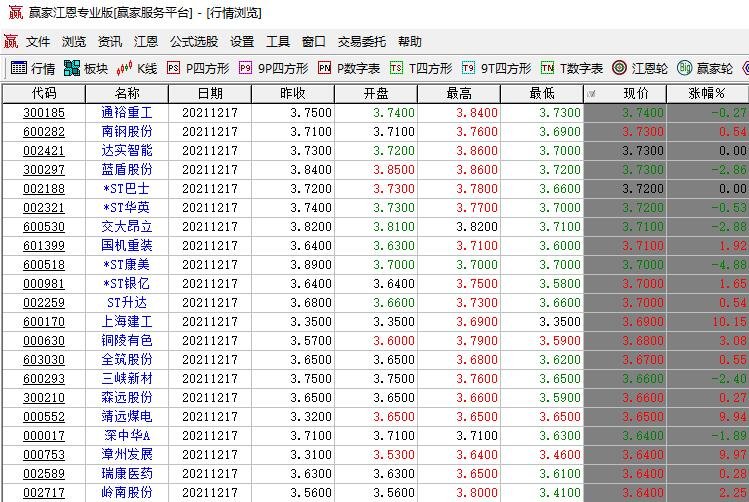
Task: Open stock code 002421 link
Action: coord(44,151)
